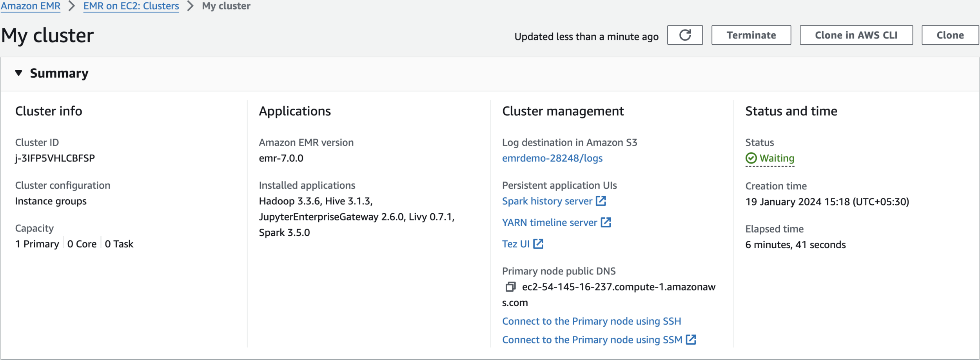Open the emrdemo-28248/logs S3 link
Screen dimensions: 980x360
click(552, 158)
